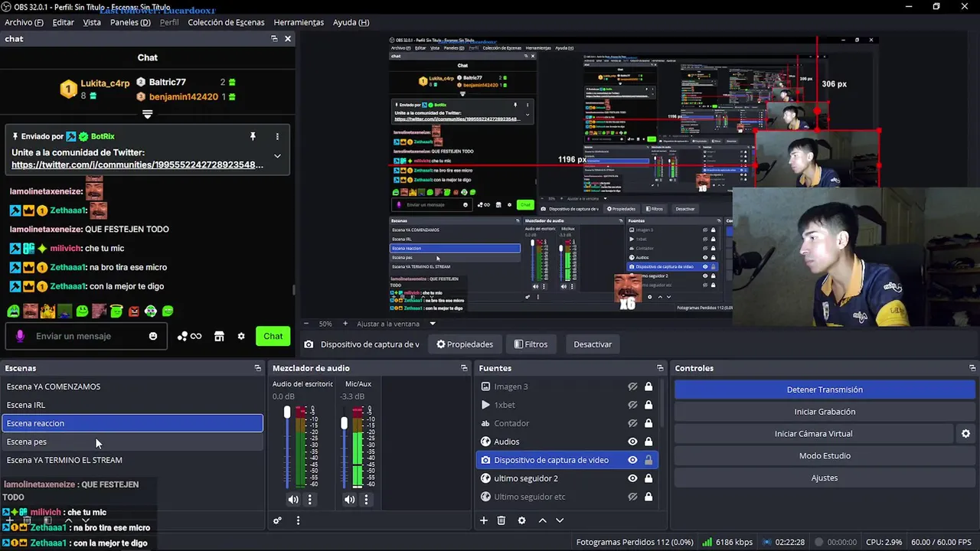
Task: Move selected source down with arrow
Action: point(560,520)
